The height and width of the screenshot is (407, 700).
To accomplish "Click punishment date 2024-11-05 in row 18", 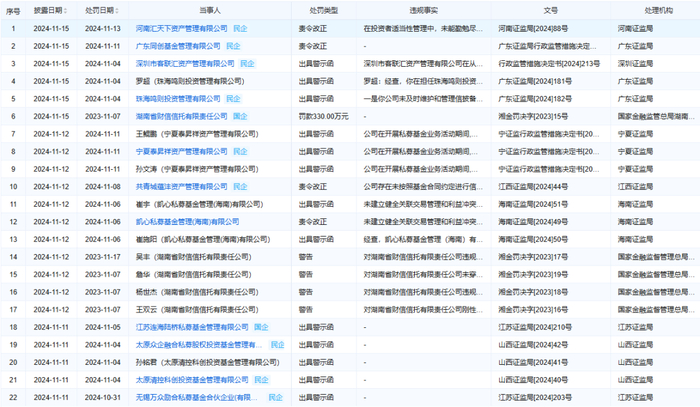I will pyautogui.click(x=103, y=327).
